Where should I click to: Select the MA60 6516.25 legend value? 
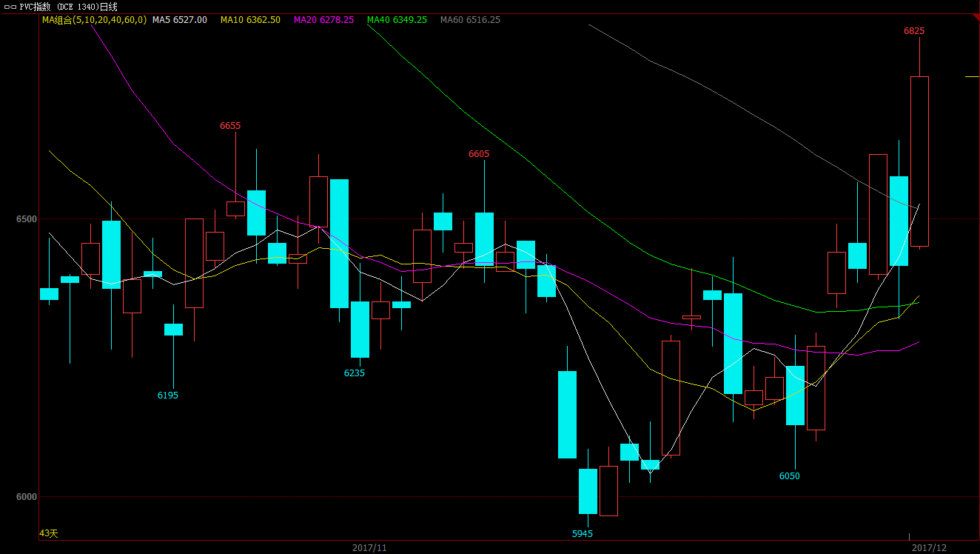pos(470,20)
